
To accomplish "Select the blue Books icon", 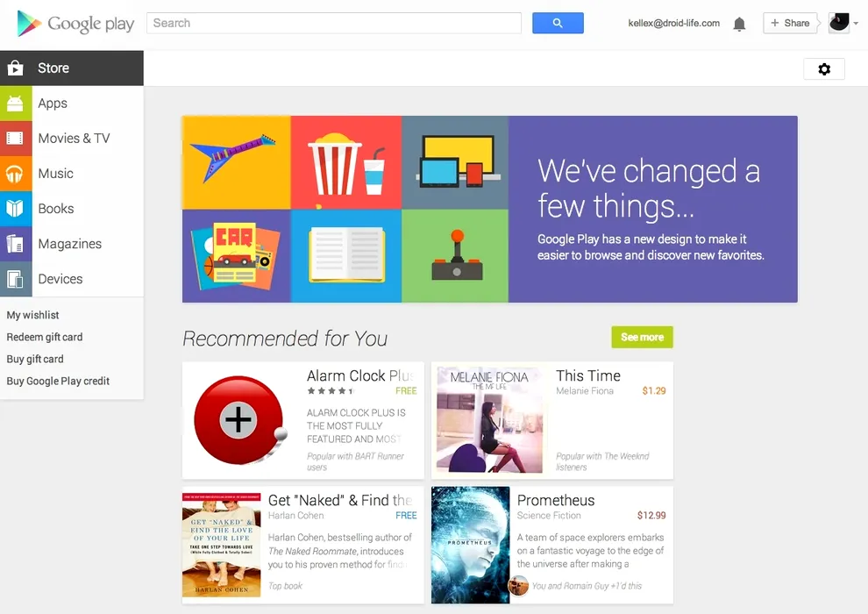I will click(16, 209).
